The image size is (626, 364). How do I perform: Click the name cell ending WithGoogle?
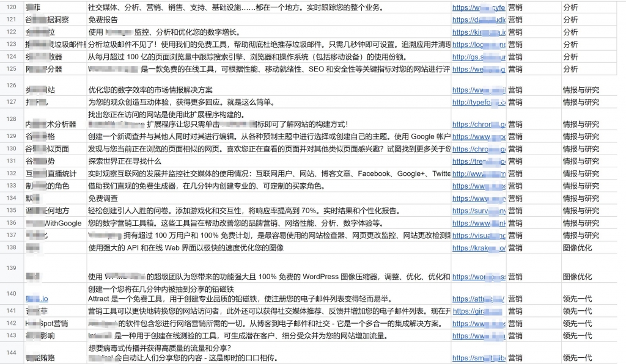[55, 224]
